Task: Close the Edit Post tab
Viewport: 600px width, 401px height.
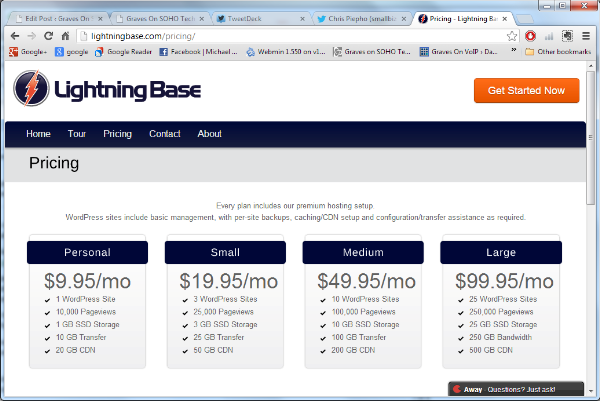Action: pyautogui.click(x=100, y=19)
